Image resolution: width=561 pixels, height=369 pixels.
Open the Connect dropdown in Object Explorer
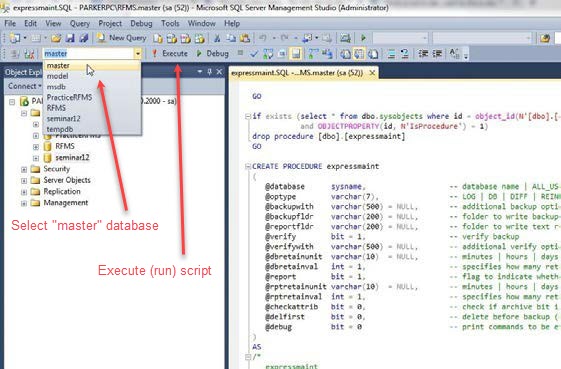point(25,86)
